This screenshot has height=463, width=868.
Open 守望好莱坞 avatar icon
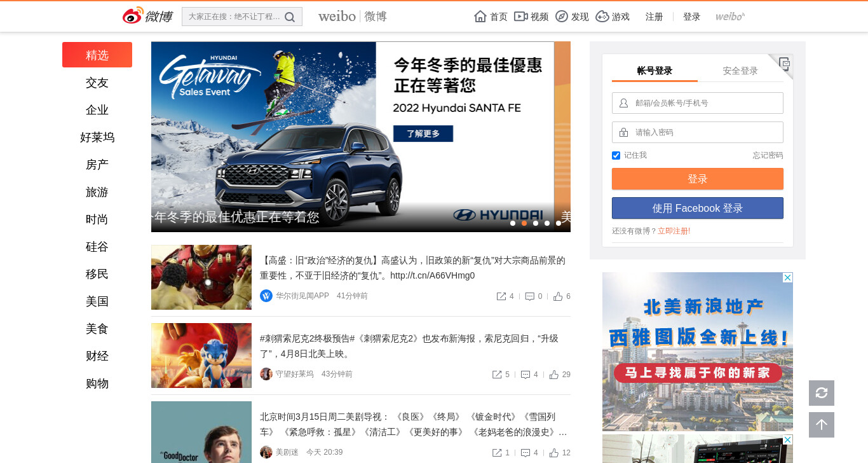[266, 374]
